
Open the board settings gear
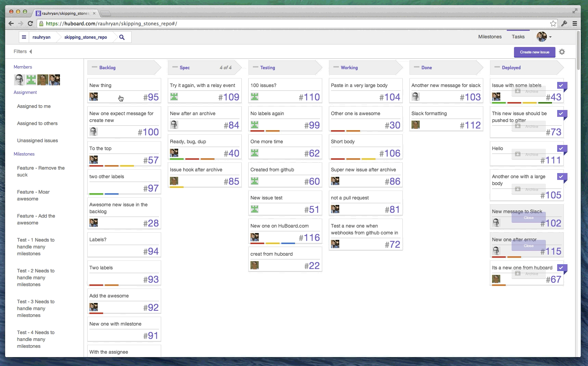tap(562, 52)
